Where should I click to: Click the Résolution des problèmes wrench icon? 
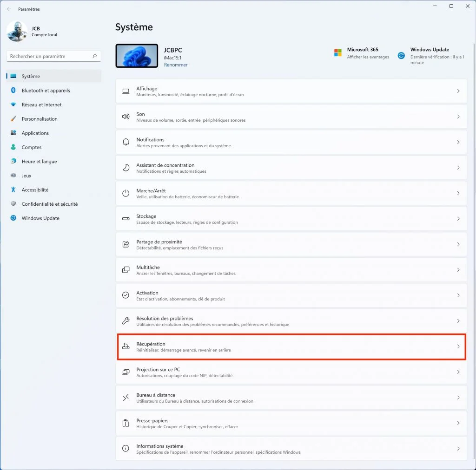point(126,321)
